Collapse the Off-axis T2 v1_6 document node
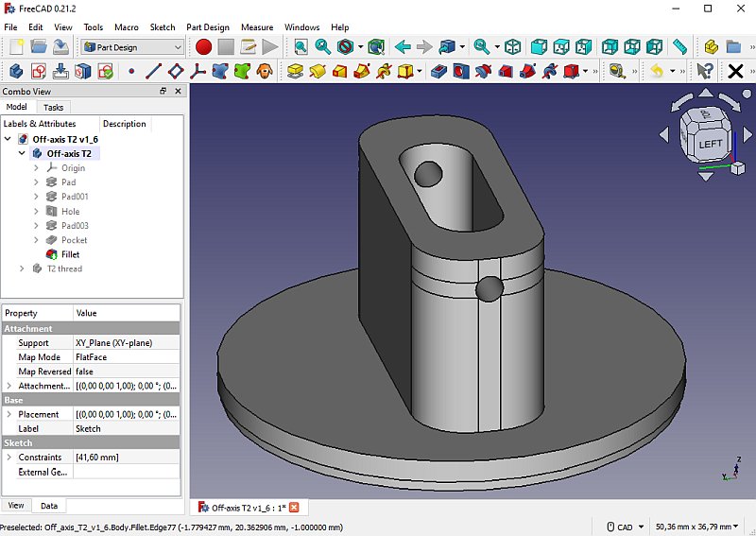The height and width of the screenshot is (536, 756). 8,139
